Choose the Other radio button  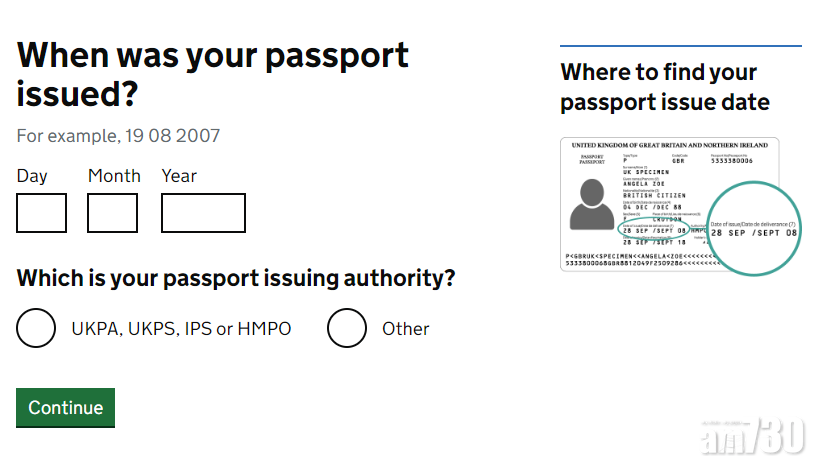click(x=347, y=328)
